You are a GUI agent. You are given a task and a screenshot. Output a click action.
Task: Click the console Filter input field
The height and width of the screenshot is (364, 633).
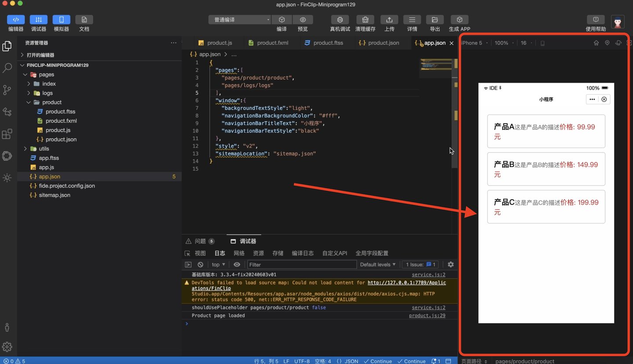tap(302, 265)
